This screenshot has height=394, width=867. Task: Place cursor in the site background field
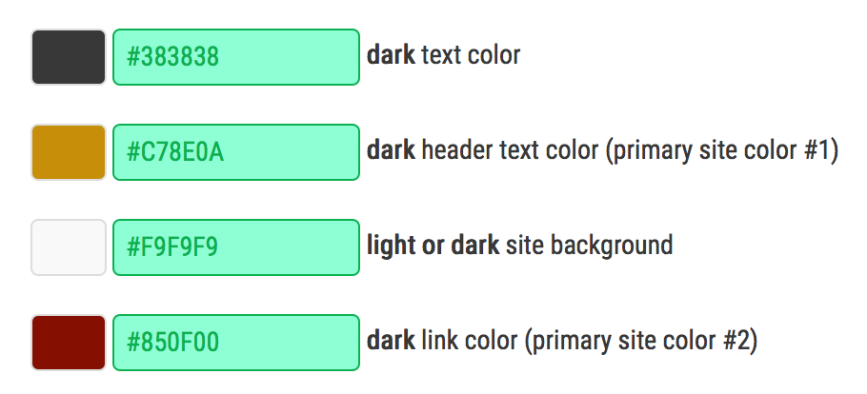236,248
